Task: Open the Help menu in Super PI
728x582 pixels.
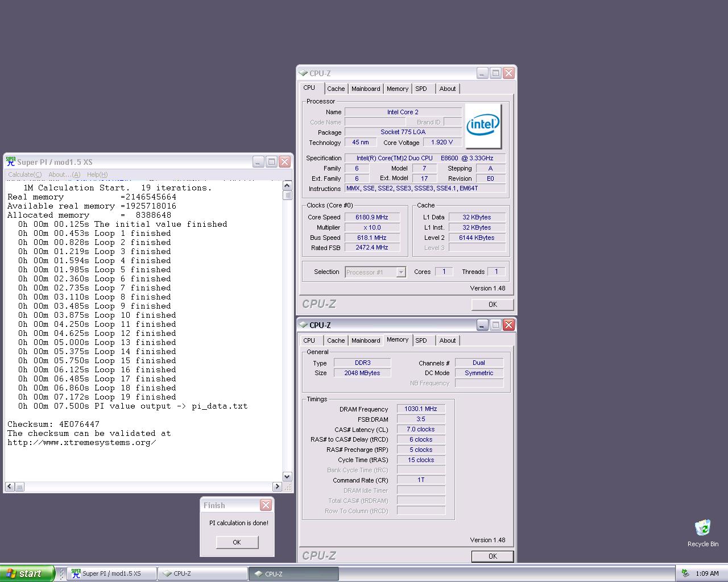Action: (97, 174)
